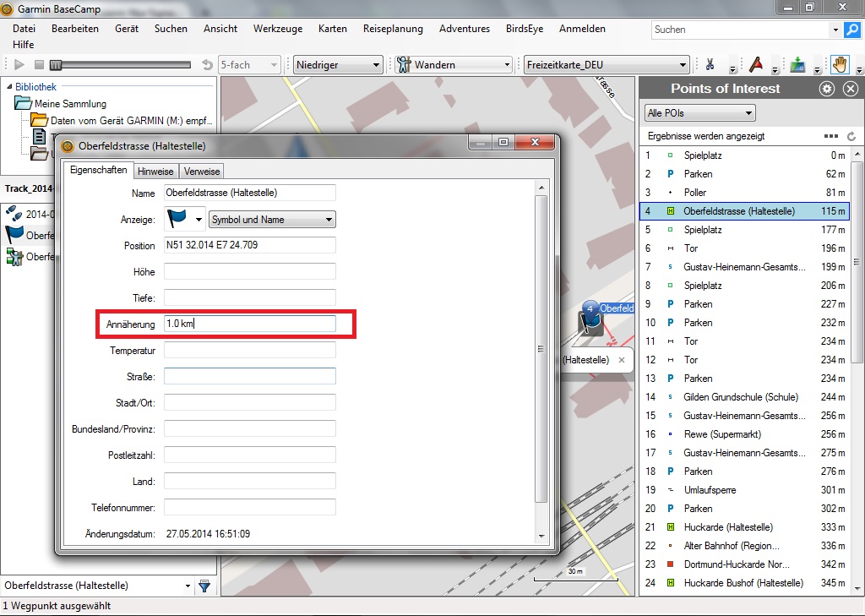Close the Points of Interest panel
Image resolution: width=865 pixels, height=616 pixels.
pyautogui.click(x=851, y=89)
